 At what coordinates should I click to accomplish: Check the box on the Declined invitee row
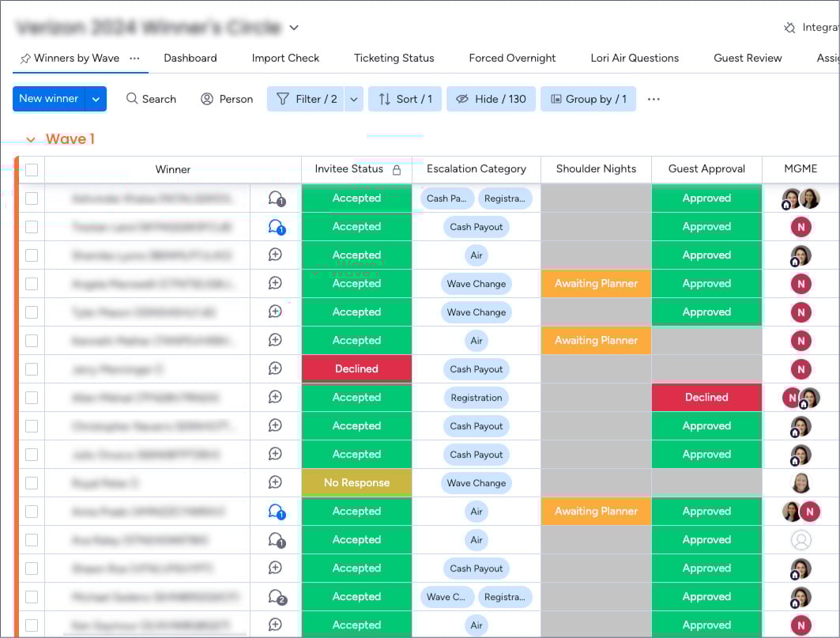click(x=32, y=369)
